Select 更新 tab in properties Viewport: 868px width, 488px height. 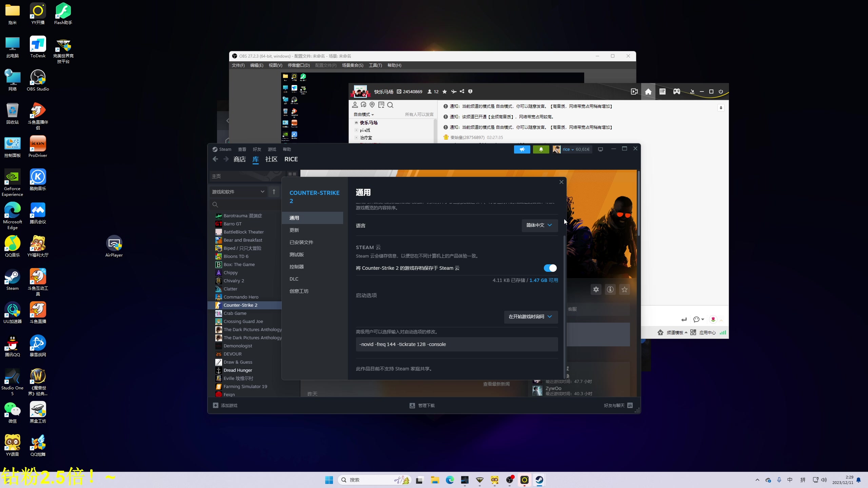[312, 230]
